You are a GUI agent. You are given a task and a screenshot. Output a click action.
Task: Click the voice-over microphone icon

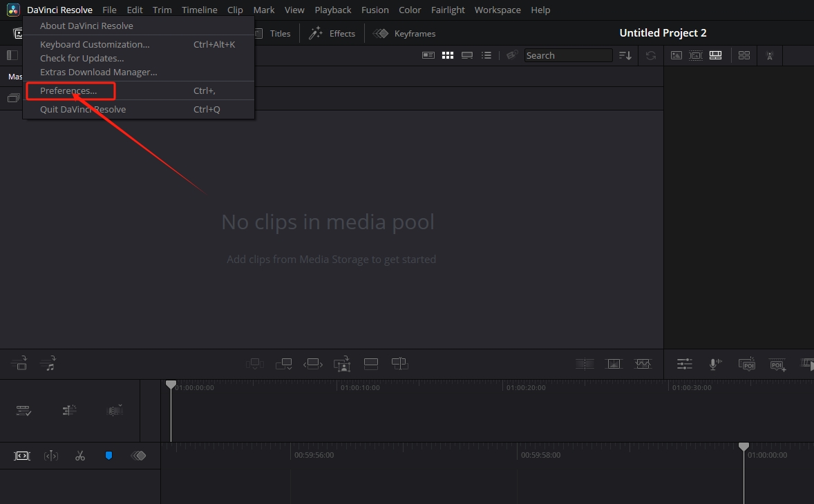[714, 364]
